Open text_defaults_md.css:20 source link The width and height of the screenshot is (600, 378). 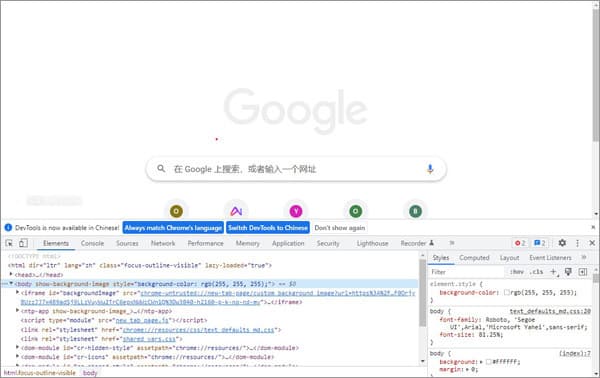(550, 311)
